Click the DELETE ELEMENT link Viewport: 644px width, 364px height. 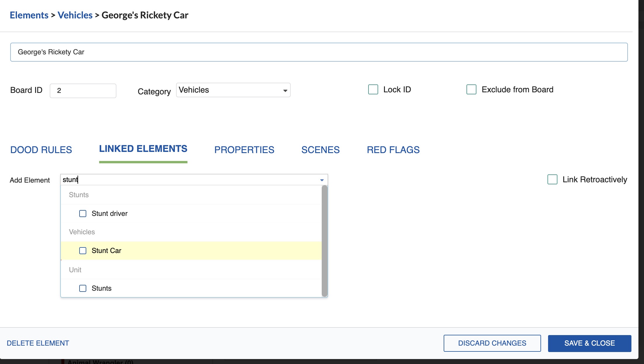pyautogui.click(x=38, y=343)
